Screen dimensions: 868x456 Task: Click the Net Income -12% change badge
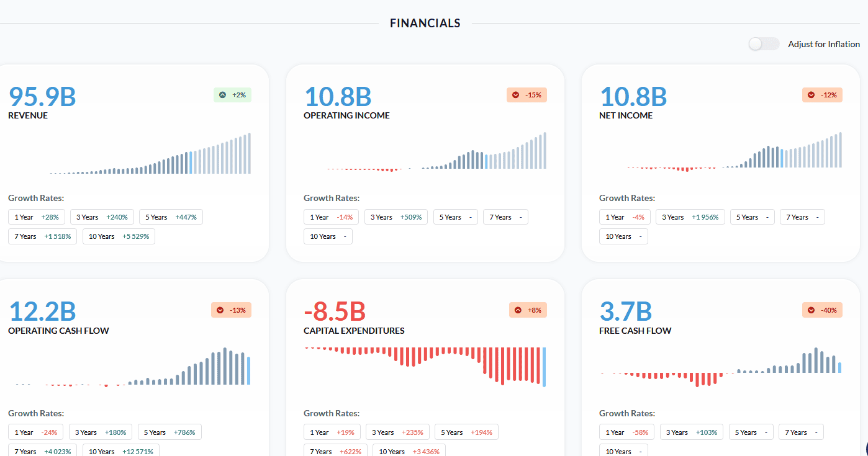(x=822, y=95)
